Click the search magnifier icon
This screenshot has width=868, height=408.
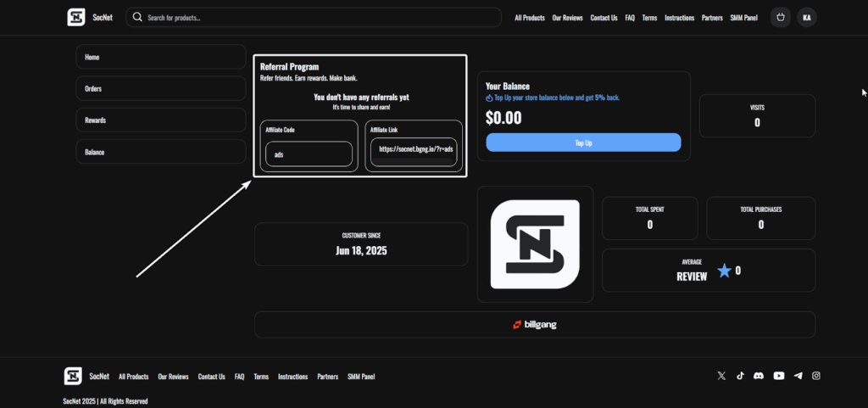pyautogui.click(x=137, y=17)
